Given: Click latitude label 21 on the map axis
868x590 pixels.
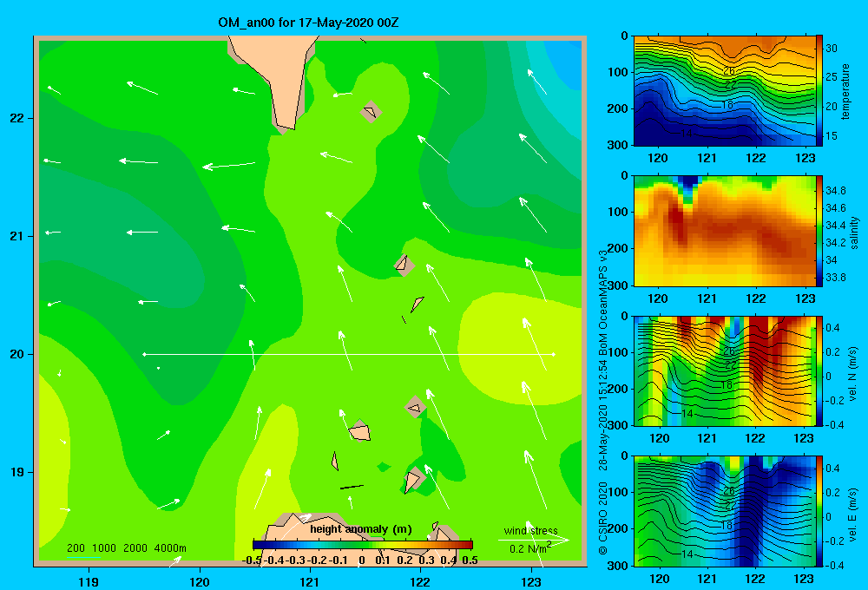Looking at the screenshot, I should click(17, 236).
